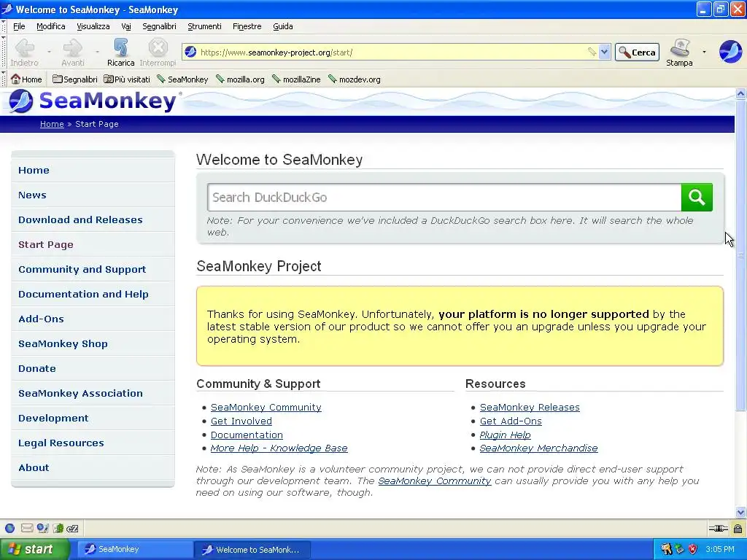Open the Address Book icon in status bar
This screenshot has width=747, height=560.
coord(58,528)
